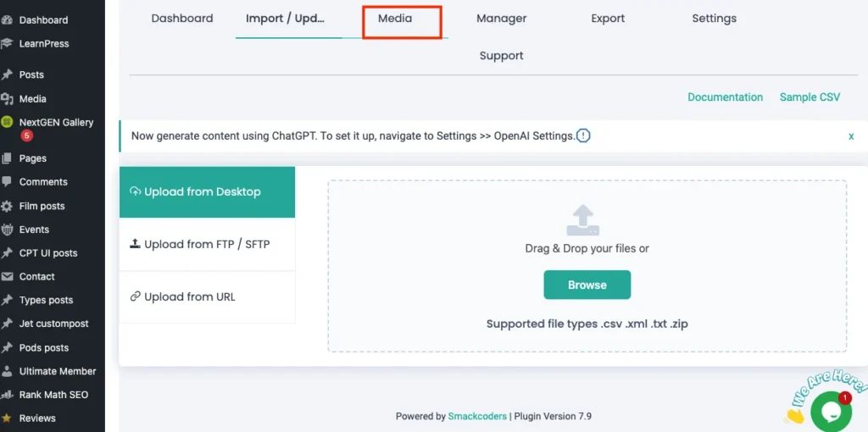Click the Contact envelope icon in sidebar
868x432 pixels.
pos(8,277)
